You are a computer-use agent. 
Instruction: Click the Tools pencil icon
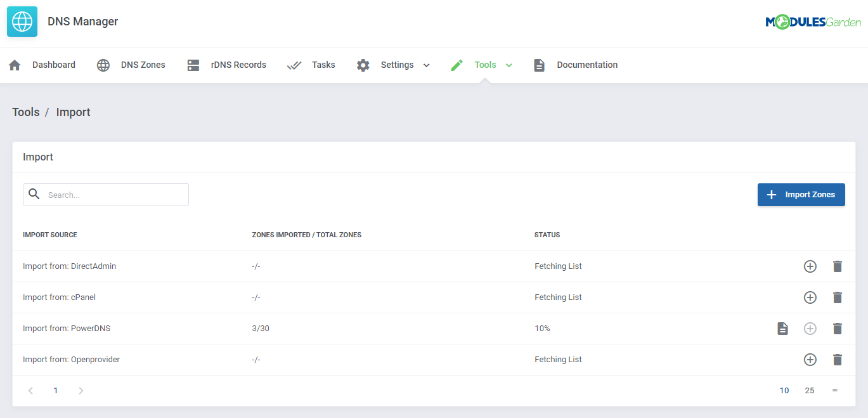(x=457, y=64)
